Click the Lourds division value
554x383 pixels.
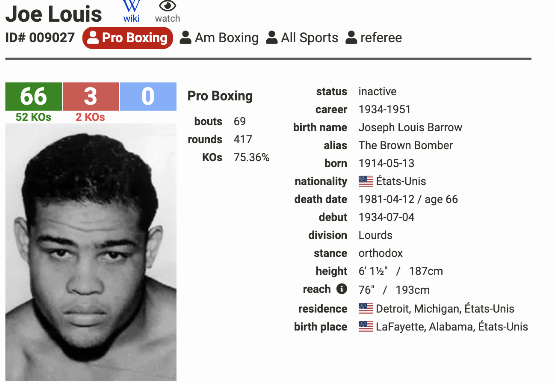click(x=375, y=235)
